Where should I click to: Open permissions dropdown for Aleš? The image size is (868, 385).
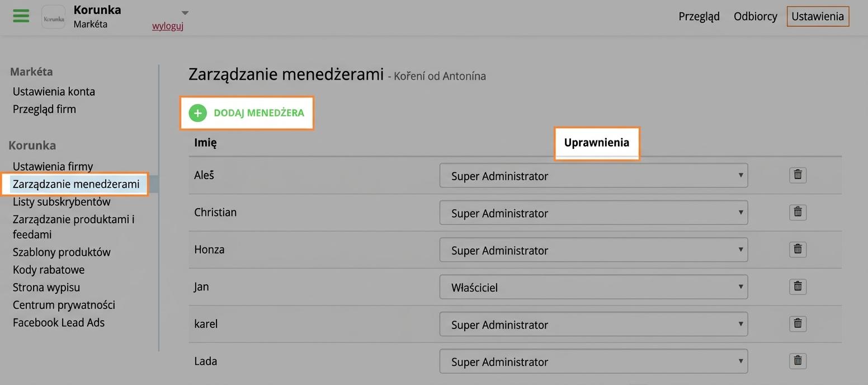[x=593, y=176]
